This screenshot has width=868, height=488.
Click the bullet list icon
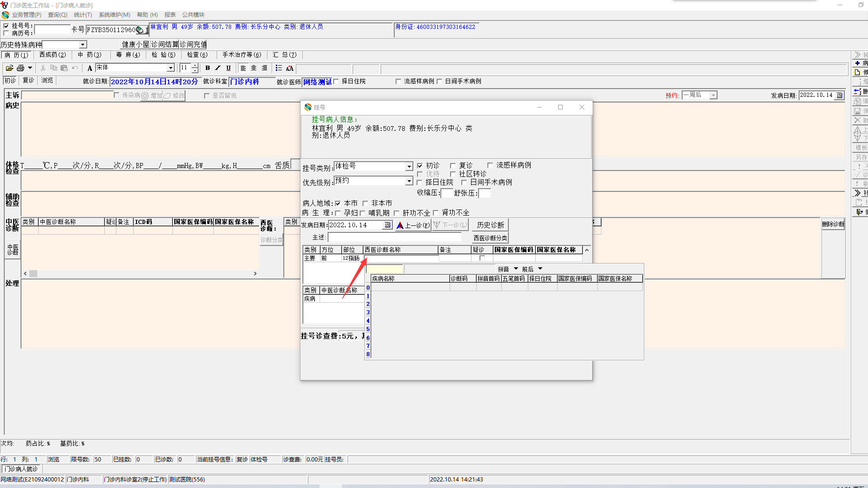click(x=279, y=68)
